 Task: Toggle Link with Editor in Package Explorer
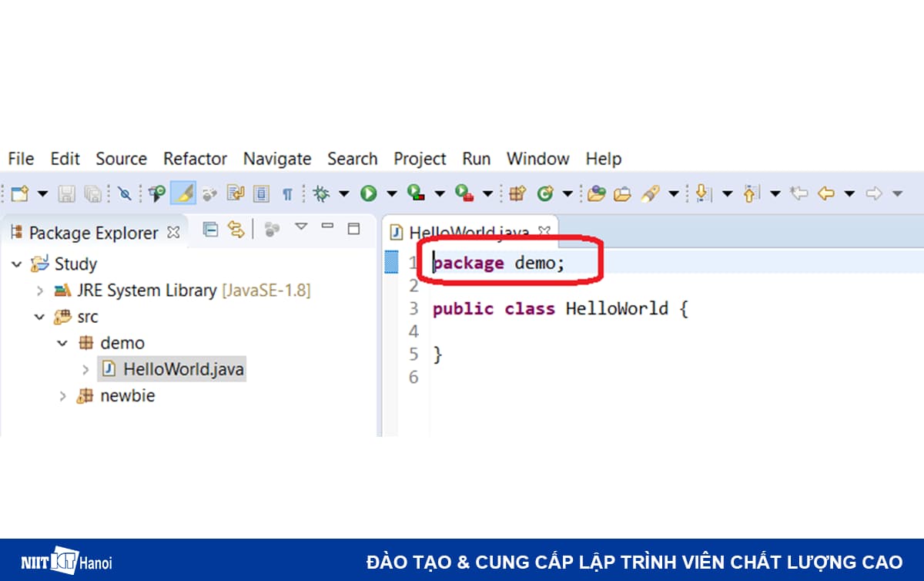click(x=236, y=229)
